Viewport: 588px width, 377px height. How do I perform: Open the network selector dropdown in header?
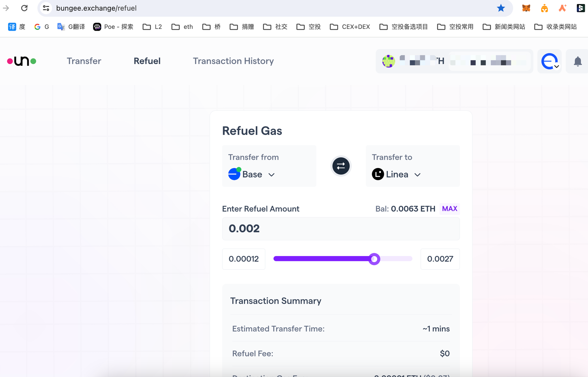(550, 61)
